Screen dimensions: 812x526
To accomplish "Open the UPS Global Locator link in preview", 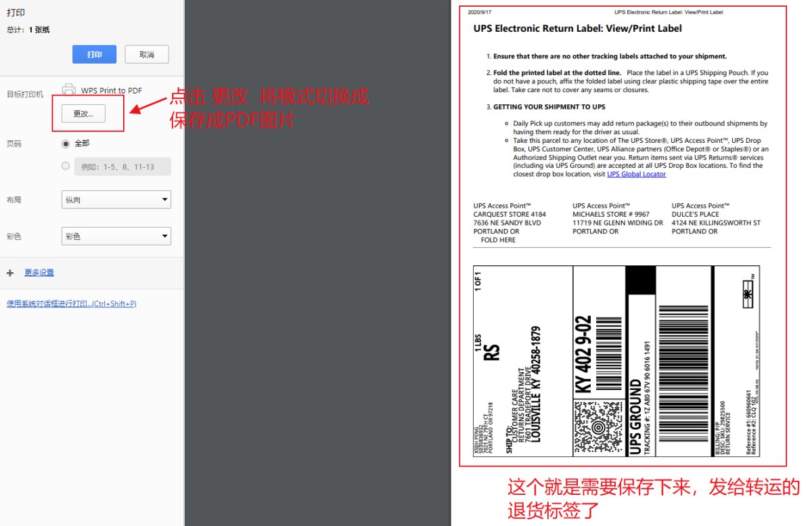I will tap(636, 174).
